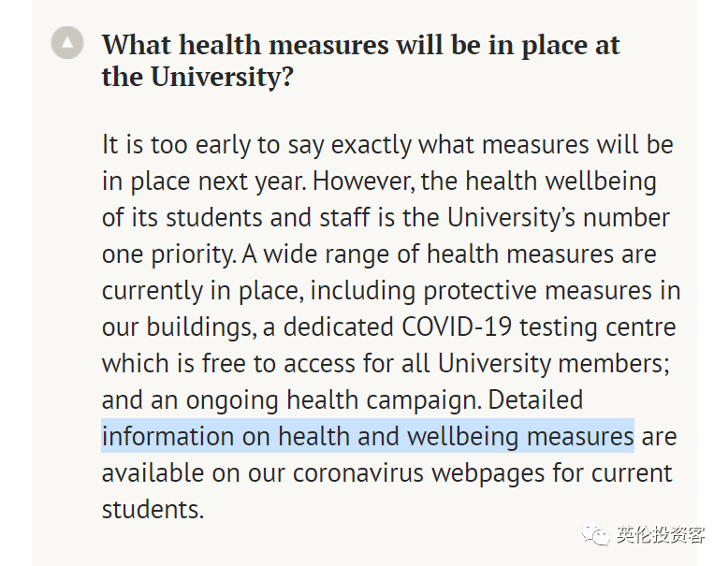Screen dimensions: 728x566
Task: Click the '英伦投资客' watermark text
Action: click(x=662, y=535)
